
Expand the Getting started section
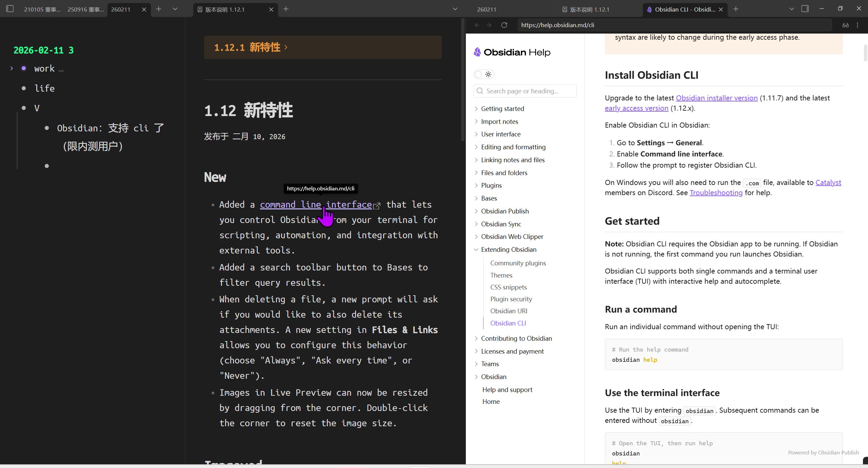click(x=476, y=109)
